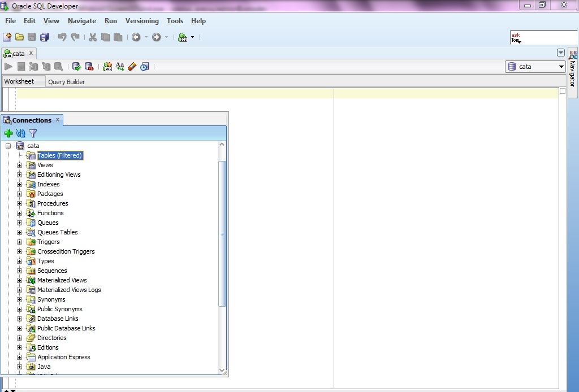
Task: Expand the Procedures node
Action: tap(20, 203)
